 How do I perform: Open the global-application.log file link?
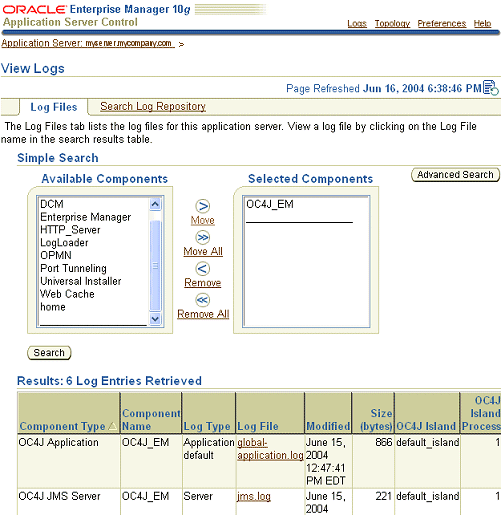(270, 449)
